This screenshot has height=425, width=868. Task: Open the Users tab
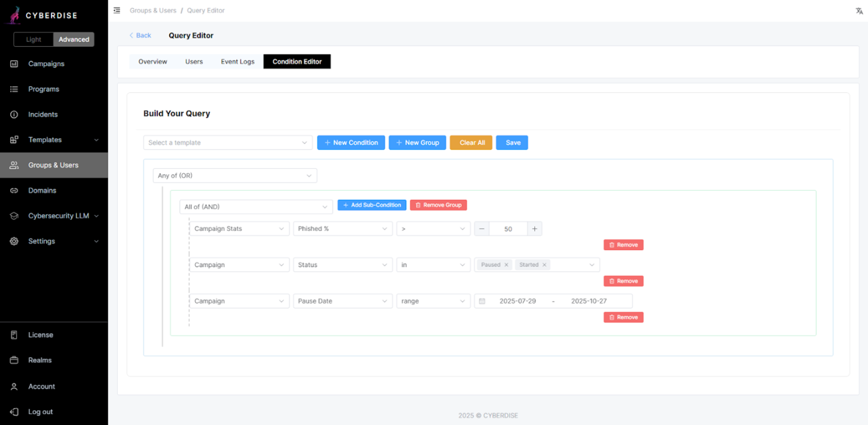(194, 61)
